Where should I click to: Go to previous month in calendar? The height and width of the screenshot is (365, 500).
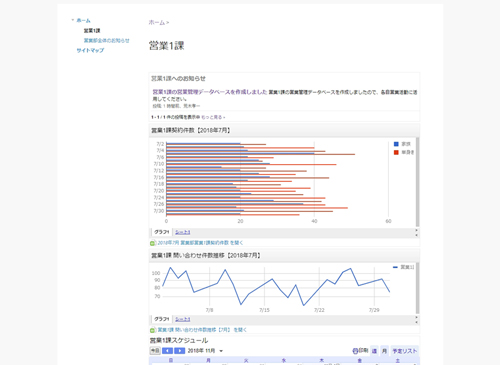click(x=167, y=351)
